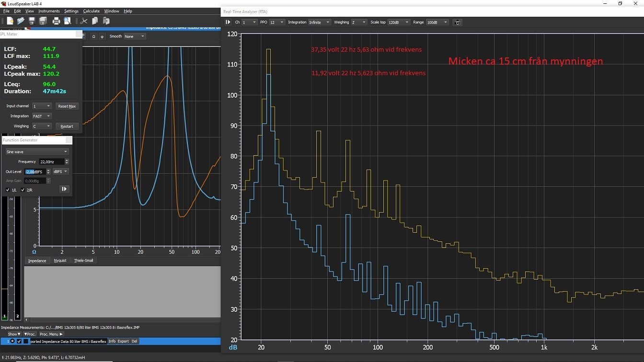Uncheck the 2/R output channel checkbox

[23, 190]
